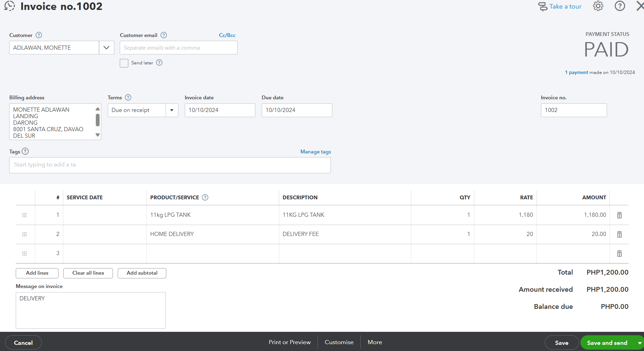
Task: Show help for the Customer field
Action: point(39,35)
